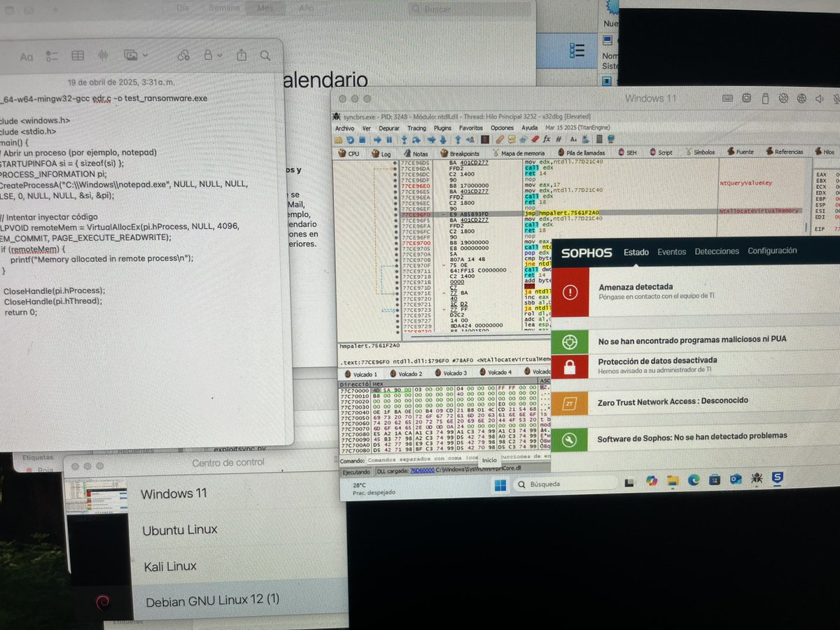Click the red patches icon in x32dbg toolbar
This screenshot has width=840, height=630.
click(535, 139)
